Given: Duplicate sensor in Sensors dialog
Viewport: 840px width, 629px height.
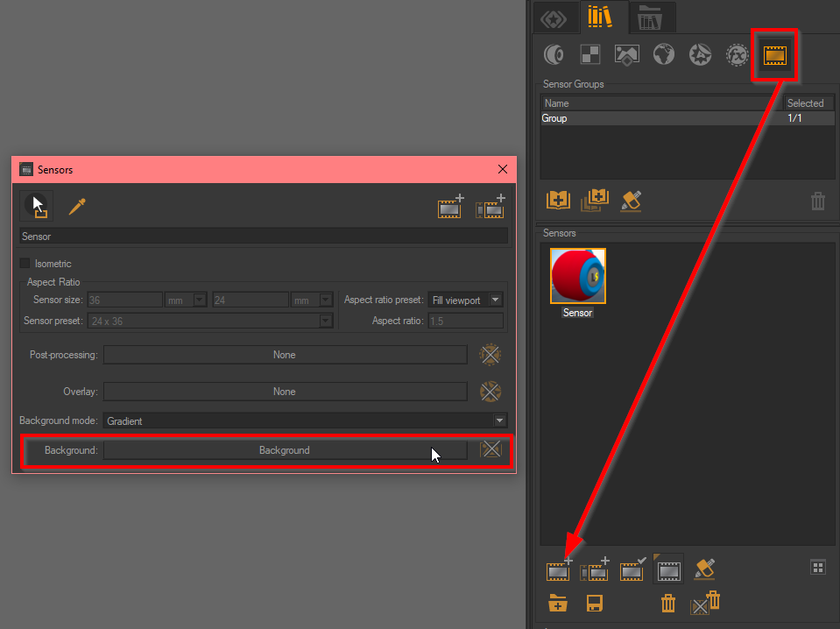Looking at the screenshot, I should pyautogui.click(x=491, y=207).
